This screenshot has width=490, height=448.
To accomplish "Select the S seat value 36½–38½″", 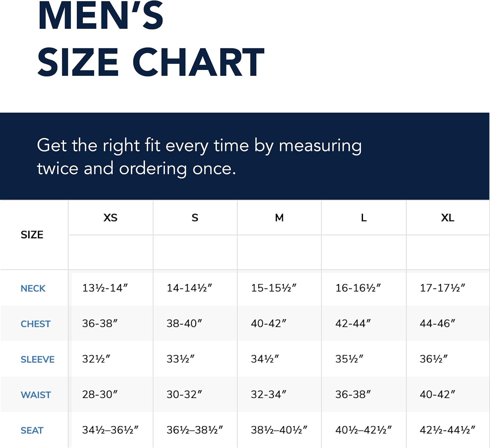I will tap(195, 430).
